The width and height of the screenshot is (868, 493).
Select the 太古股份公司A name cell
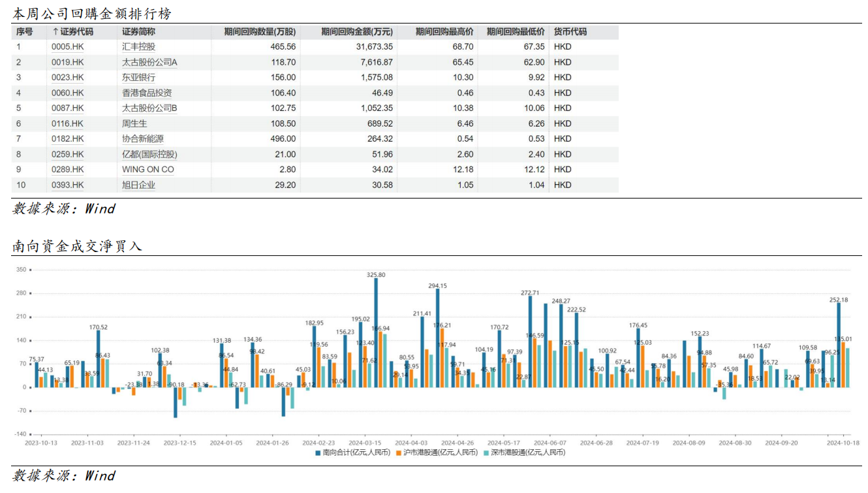pyautogui.click(x=149, y=62)
